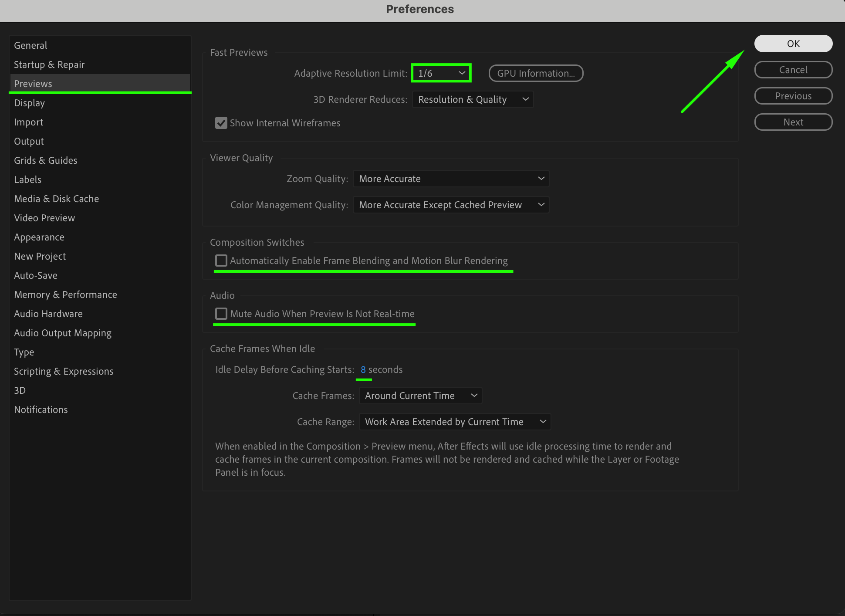Viewport: 845px width, 616px height.
Task: Open General preferences category
Action: point(30,46)
